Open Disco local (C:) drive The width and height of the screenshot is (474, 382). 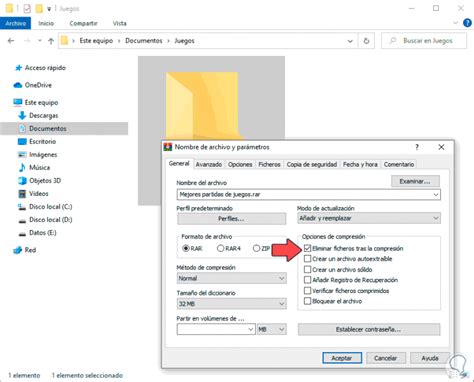coord(45,206)
